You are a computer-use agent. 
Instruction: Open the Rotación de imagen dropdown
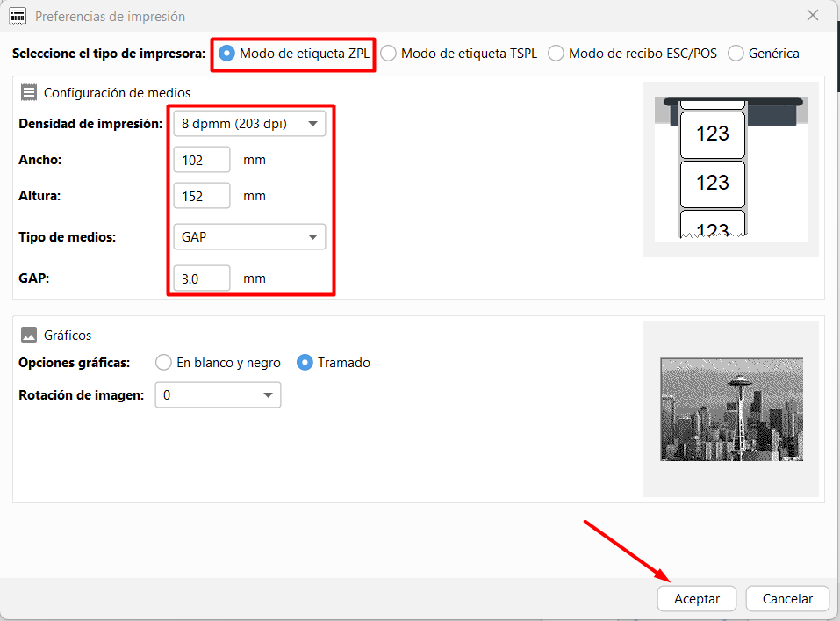(218, 395)
